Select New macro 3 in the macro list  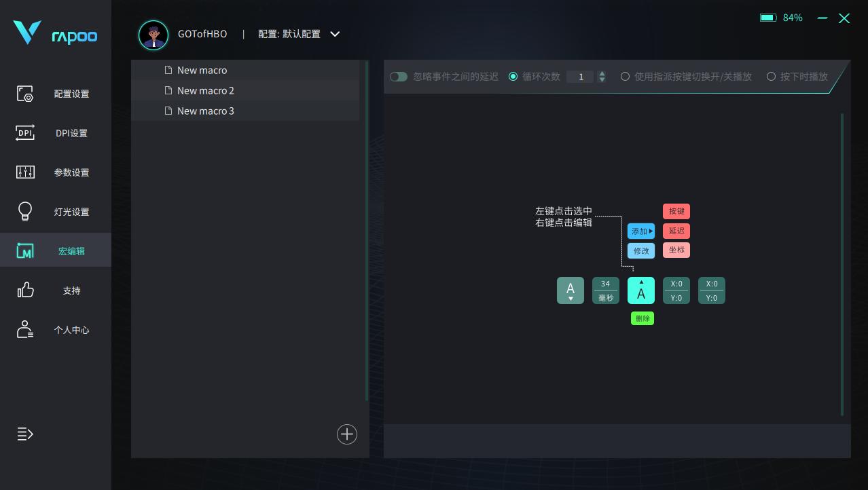(206, 111)
